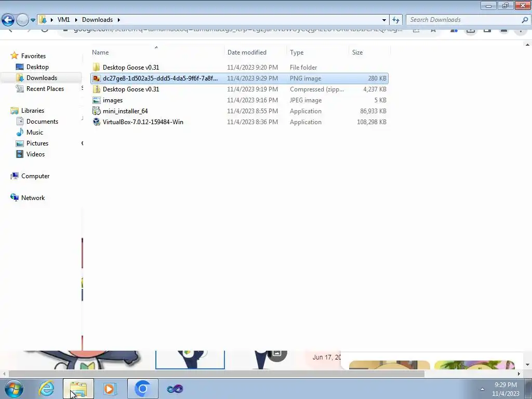Viewport: 532px width, 399px height.
Task: Select the VirtualBox-7.0.12-159484-Win file
Action: pos(239,122)
